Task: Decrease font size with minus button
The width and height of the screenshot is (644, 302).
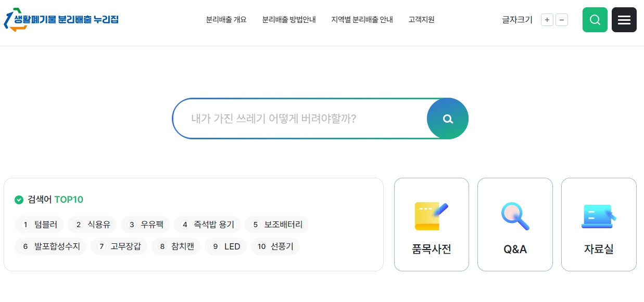Action: (562, 20)
